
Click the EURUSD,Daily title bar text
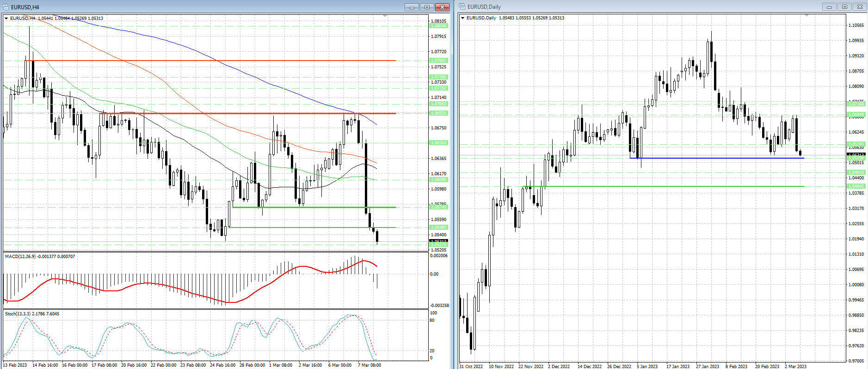tap(484, 6)
